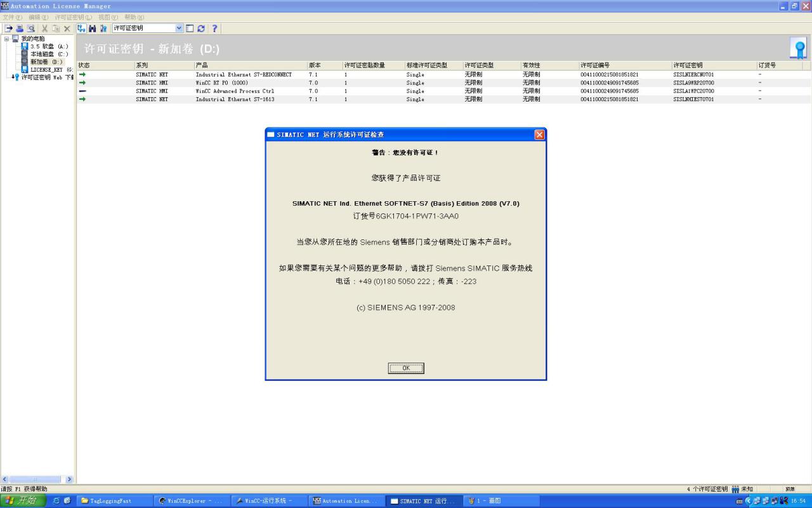Sort by the 标准许可证类型 column header
Image resolution: width=812 pixels, height=508 pixels.
(x=434, y=65)
